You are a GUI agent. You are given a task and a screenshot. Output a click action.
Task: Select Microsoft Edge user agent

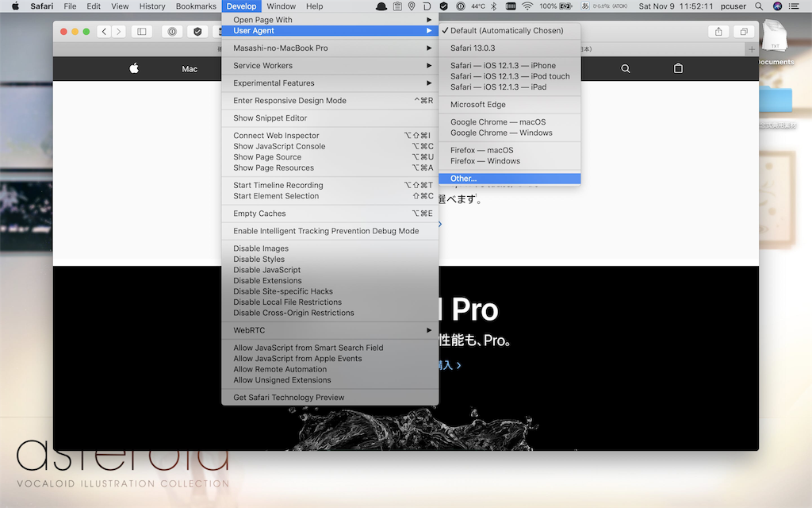click(510, 105)
